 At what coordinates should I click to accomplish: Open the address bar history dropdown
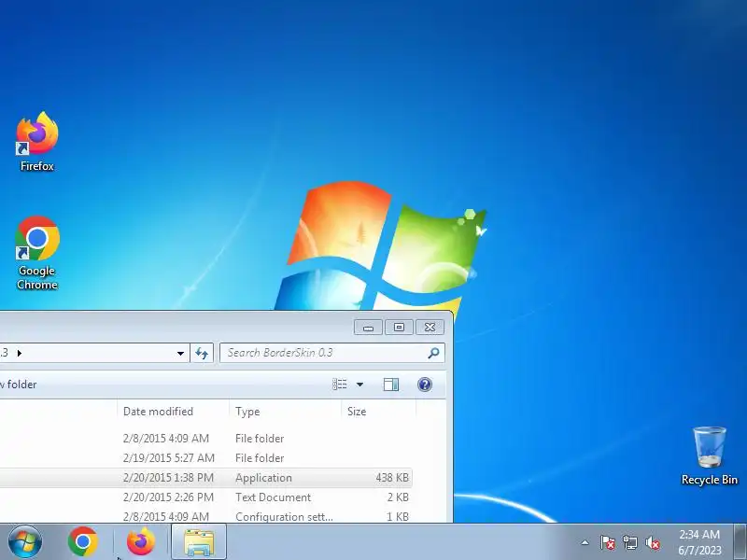pyautogui.click(x=180, y=354)
